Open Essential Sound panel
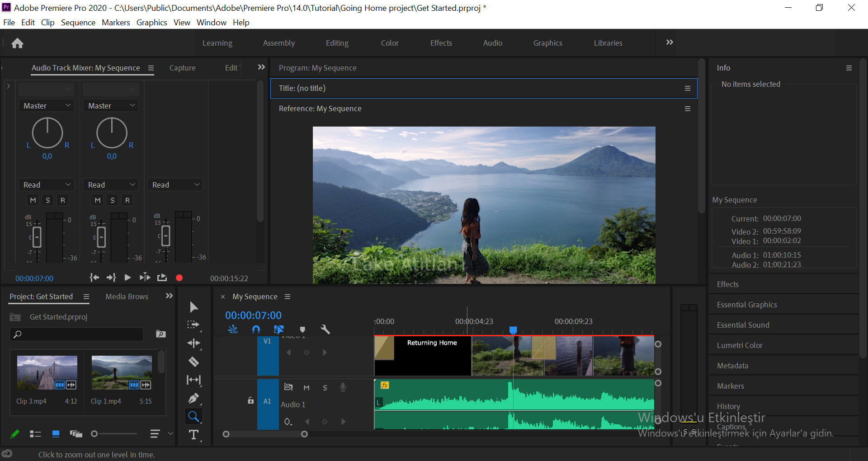The height and width of the screenshot is (461, 868). pyautogui.click(x=743, y=325)
